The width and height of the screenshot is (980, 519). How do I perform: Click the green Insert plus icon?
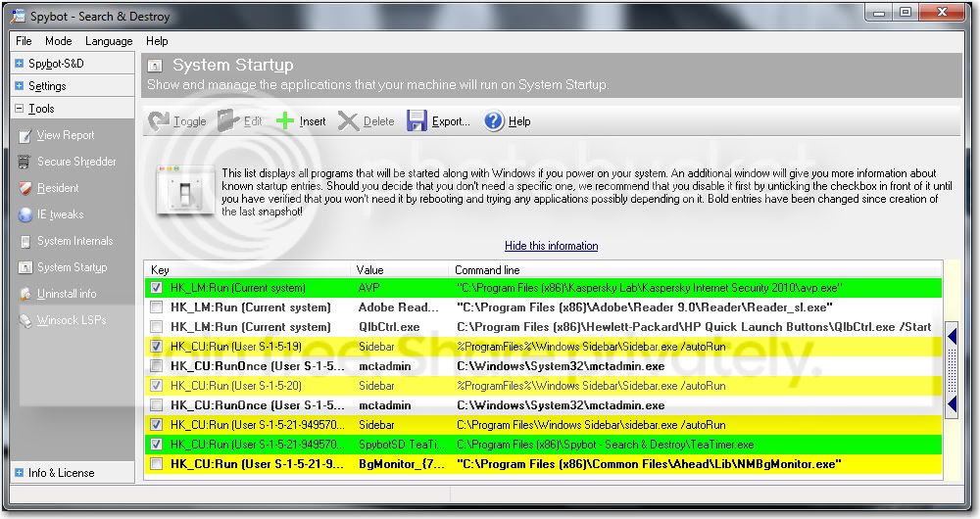[285, 121]
